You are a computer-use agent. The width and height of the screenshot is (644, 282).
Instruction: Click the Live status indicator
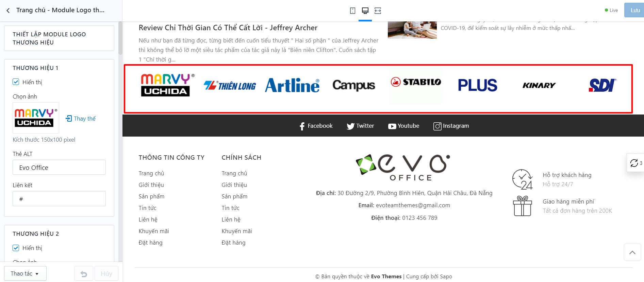[x=611, y=10]
